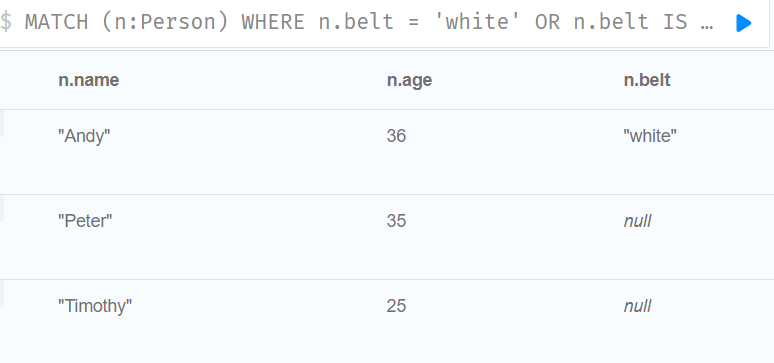Screen dimensions: 774x363
Task: Run the Cypher query with play button
Action: 743,23
